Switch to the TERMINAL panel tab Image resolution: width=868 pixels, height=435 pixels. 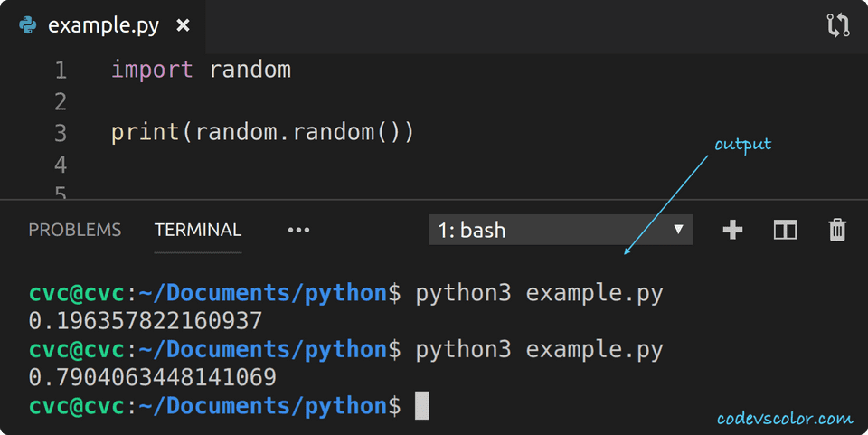198,230
